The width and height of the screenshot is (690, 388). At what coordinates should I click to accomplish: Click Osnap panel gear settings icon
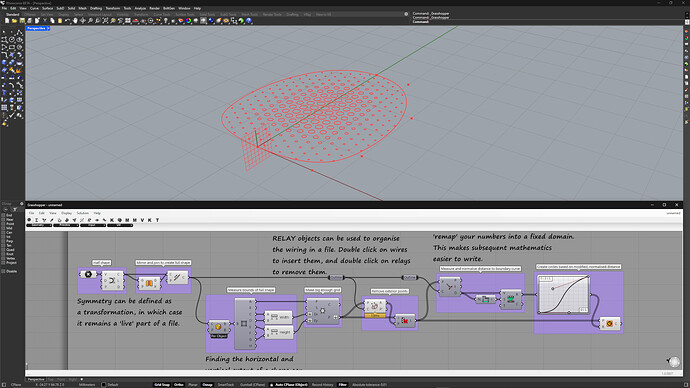[21, 204]
